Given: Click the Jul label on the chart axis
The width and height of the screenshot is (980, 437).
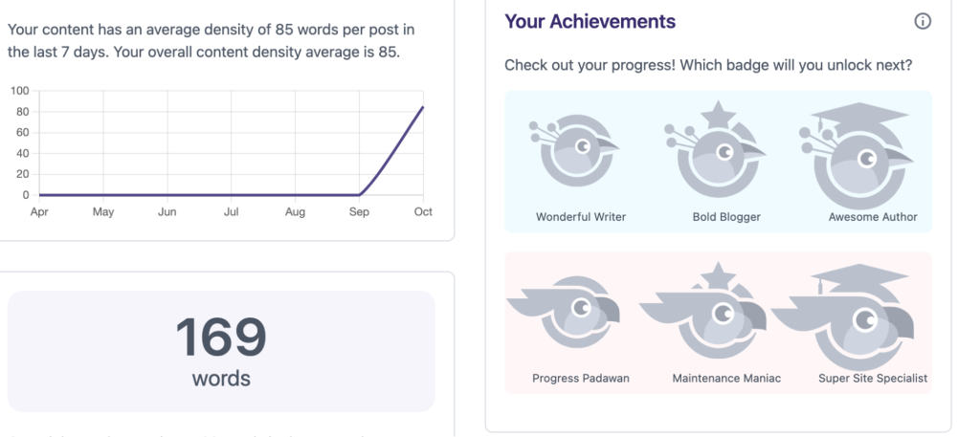Looking at the screenshot, I should tap(231, 212).
